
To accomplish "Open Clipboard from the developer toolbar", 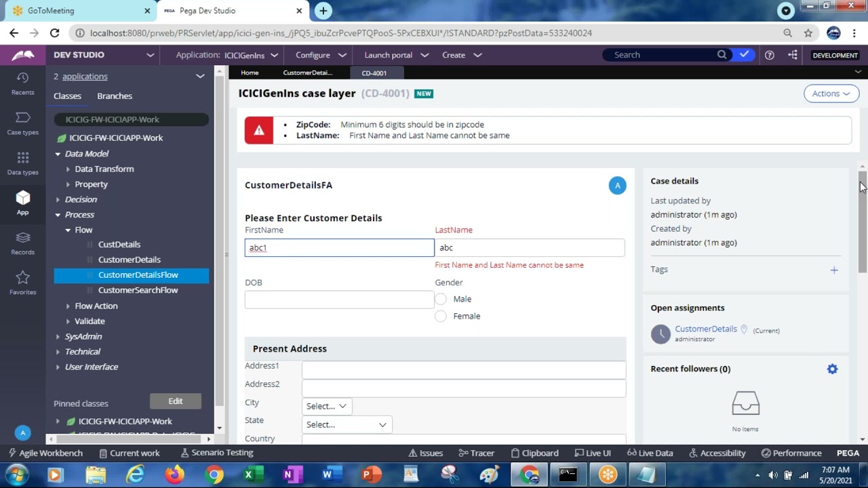I will pyautogui.click(x=534, y=453).
